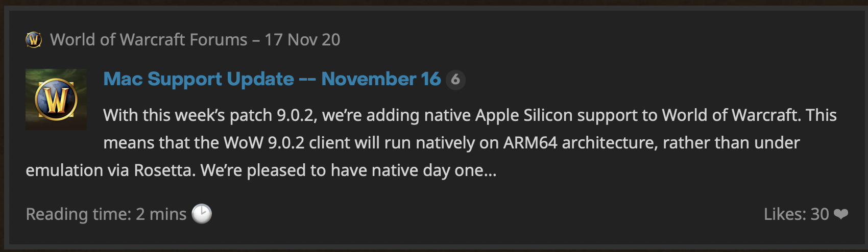Click the "Reading time:" label
Image resolution: width=868 pixels, height=252 pixels.
pyautogui.click(x=79, y=214)
